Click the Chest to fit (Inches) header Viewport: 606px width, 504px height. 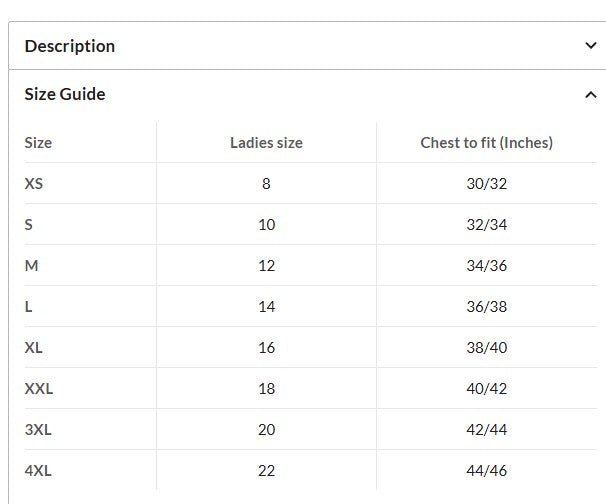click(486, 143)
